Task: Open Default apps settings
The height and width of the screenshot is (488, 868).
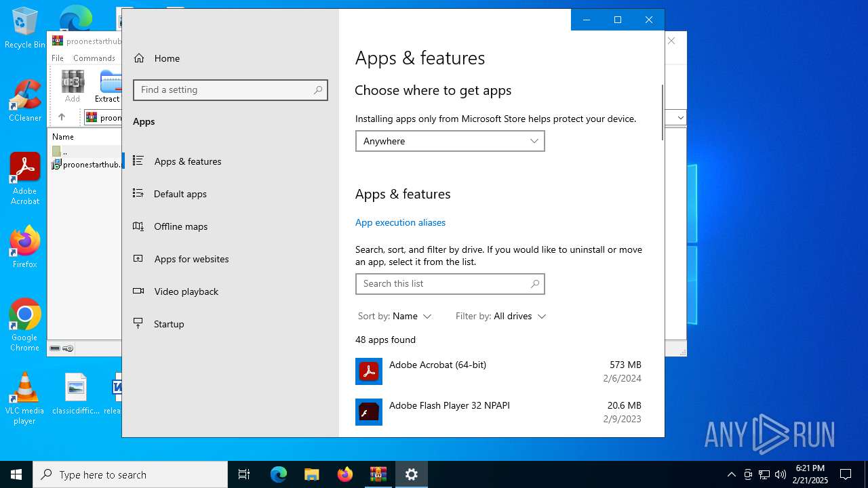Action: click(x=231, y=194)
